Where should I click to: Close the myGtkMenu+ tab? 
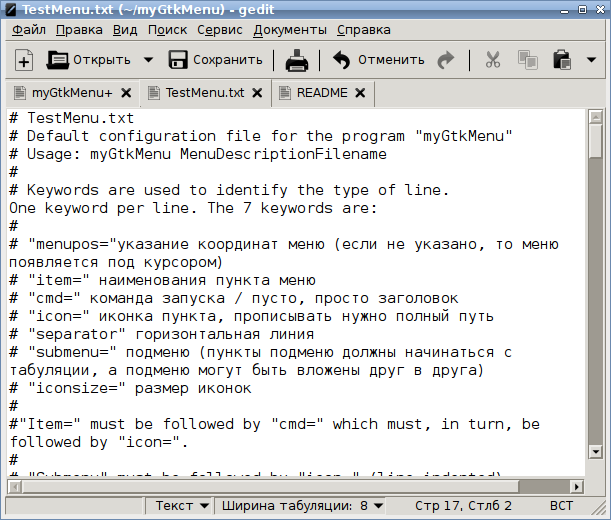[126, 93]
